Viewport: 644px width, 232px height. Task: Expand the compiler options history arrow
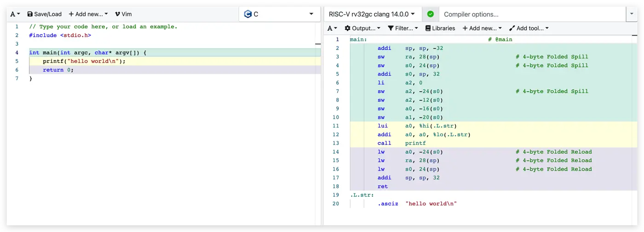point(631,14)
